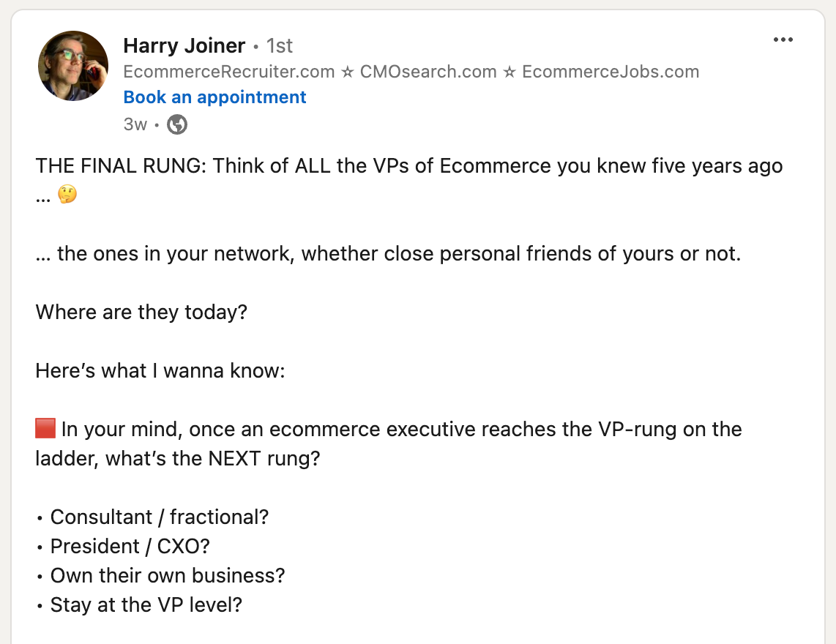Open the three-dot post options menu
Viewport: 836px width, 644px height.
pos(783,40)
